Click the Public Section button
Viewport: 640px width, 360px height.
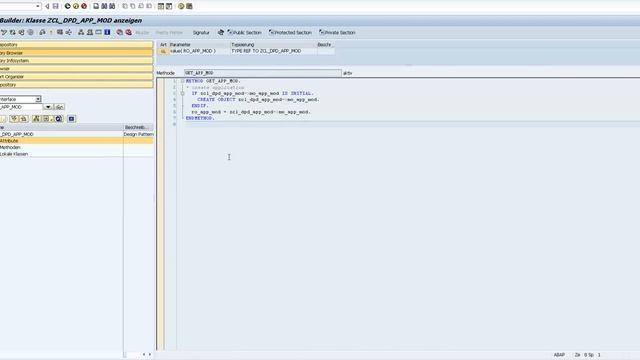tap(244, 32)
